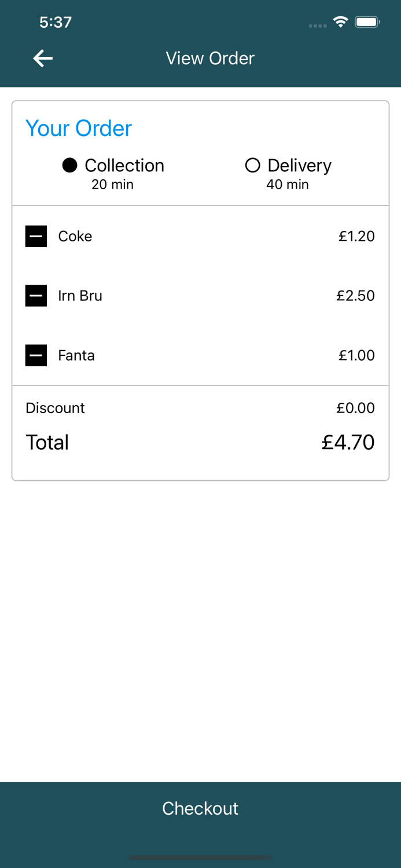Remove one Coke from the order
Screen dimensions: 401x868
tap(36, 236)
